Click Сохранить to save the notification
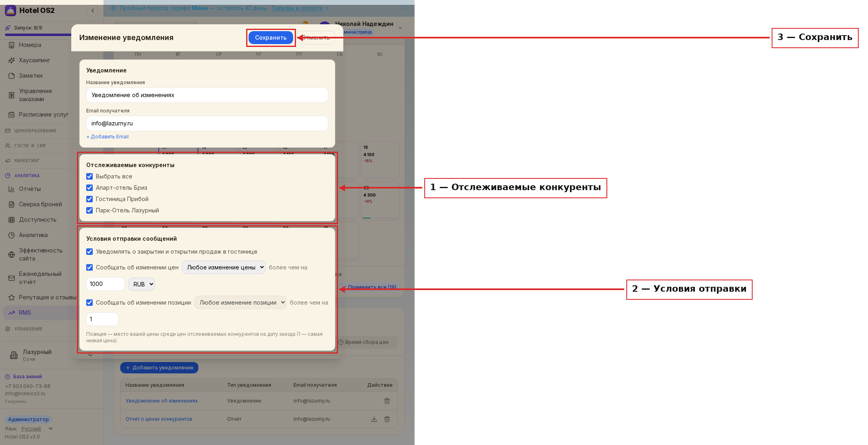Screen dimensions: 868x445 271,38
